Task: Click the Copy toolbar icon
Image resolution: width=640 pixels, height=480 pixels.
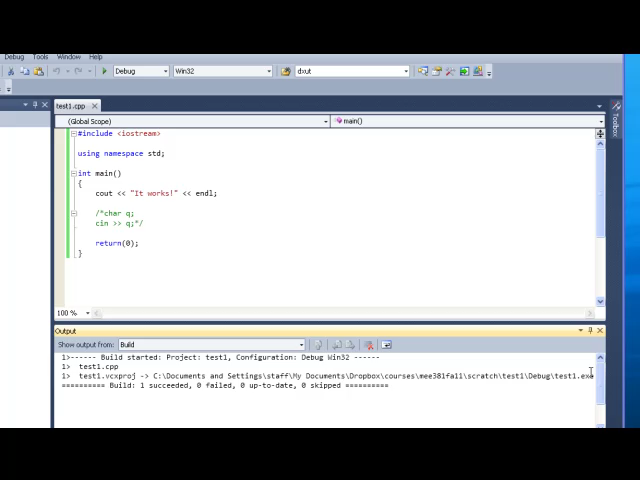Action: coord(25,71)
